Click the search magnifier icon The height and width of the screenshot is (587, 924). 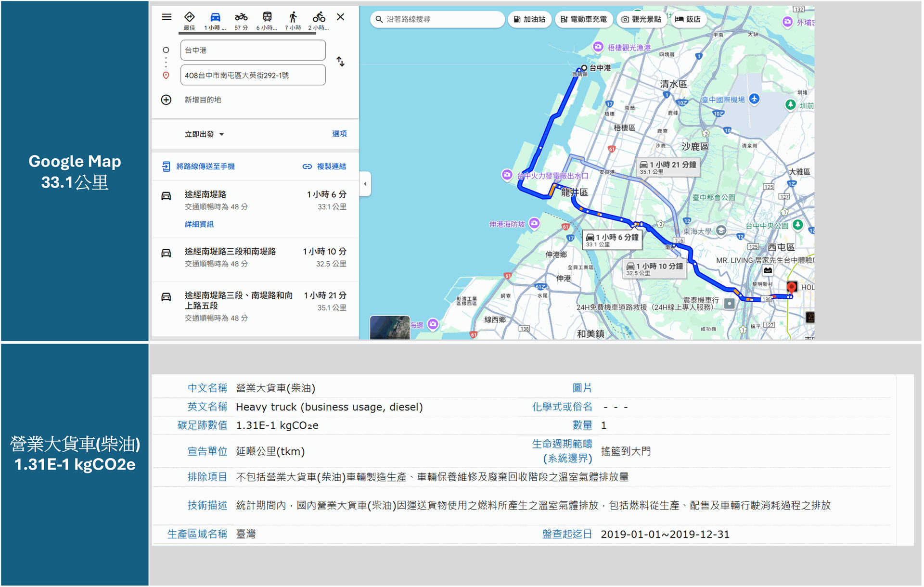pos(379,19)
